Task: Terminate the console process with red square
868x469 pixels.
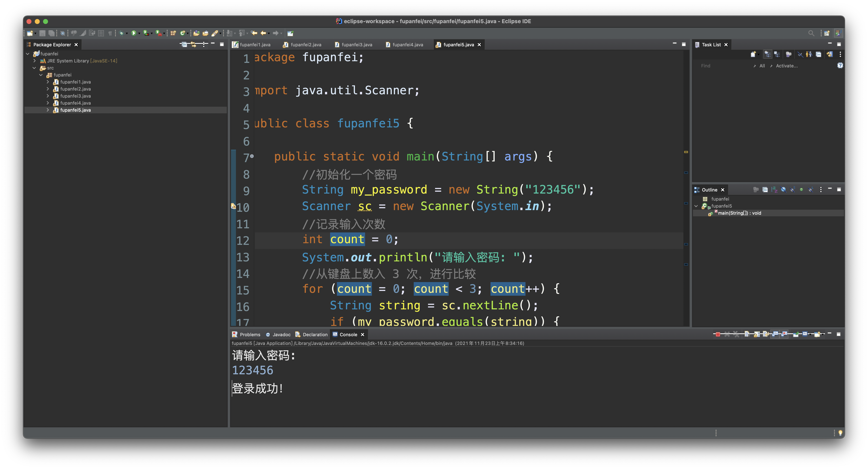Action: click(718, 334)
